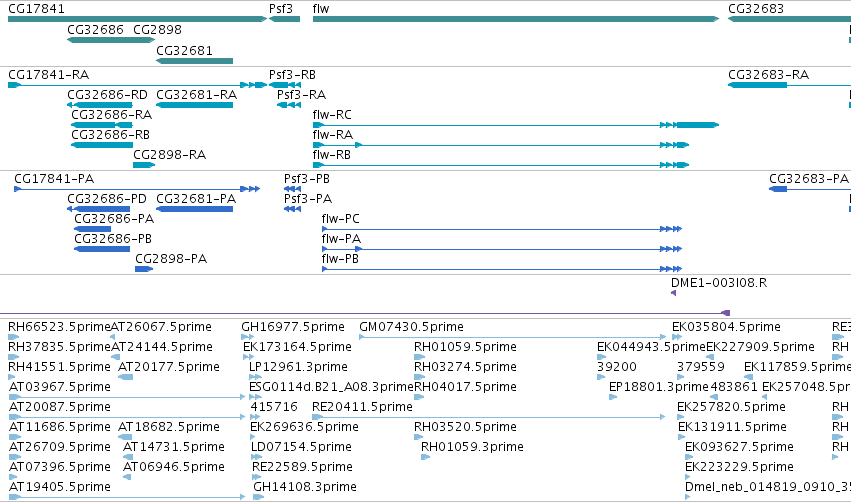The width and height of the screenshot is (851, 502).
Task: Select the RH03520.5prime EST label
Action: [x=466, y=428]
